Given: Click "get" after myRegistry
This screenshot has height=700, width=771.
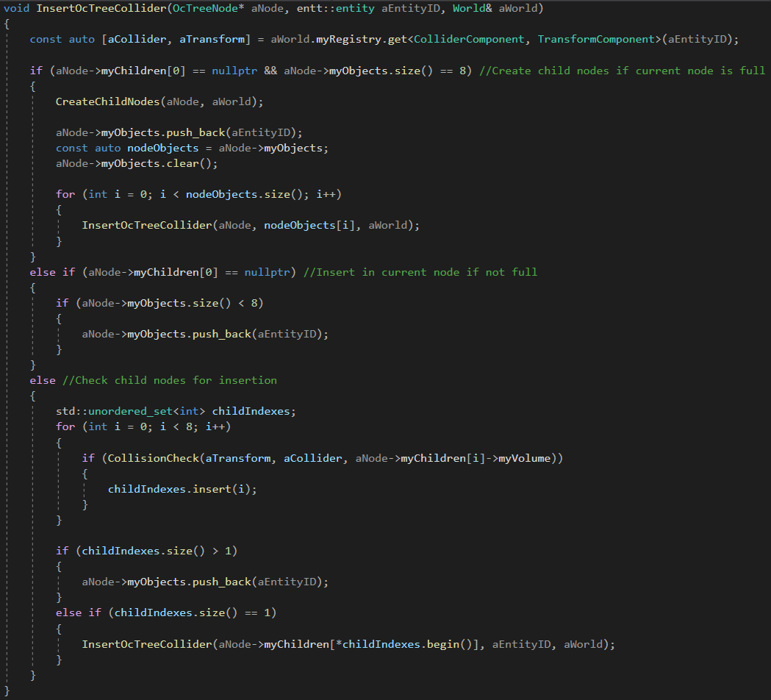Looking at the screenshot, I should (398, 40).
